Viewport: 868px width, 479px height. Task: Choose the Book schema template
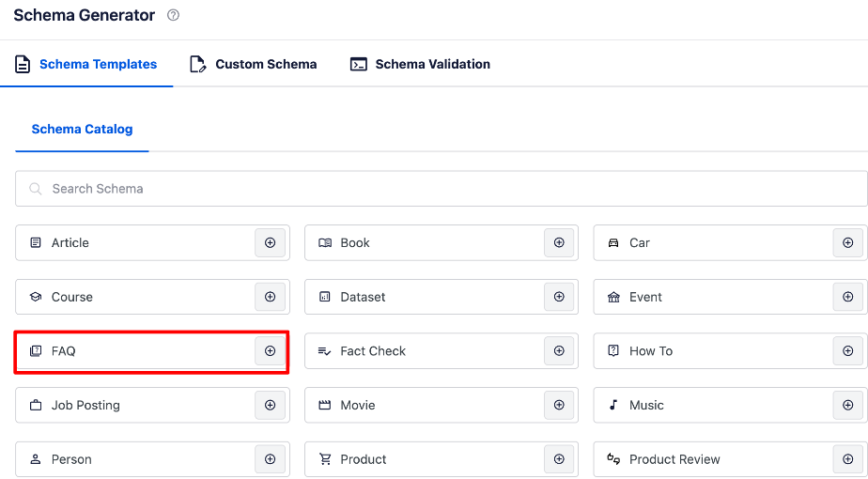[x=442, y=242]
